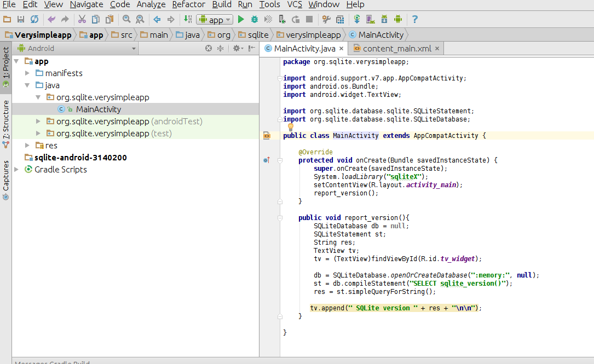The height and width of the screenshot is (364, 594).
Task: Open the Structure tool window tab
Action: (6, 120)
